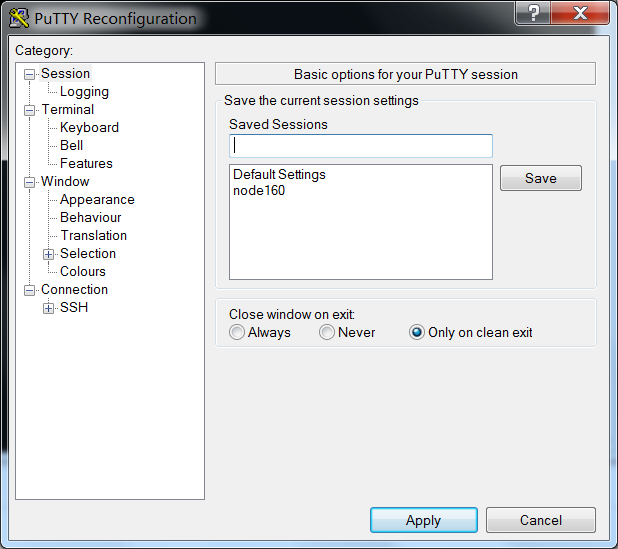Click the Apply button
Viewport: 618px width, 549px height.
click(x=424, y=520)
